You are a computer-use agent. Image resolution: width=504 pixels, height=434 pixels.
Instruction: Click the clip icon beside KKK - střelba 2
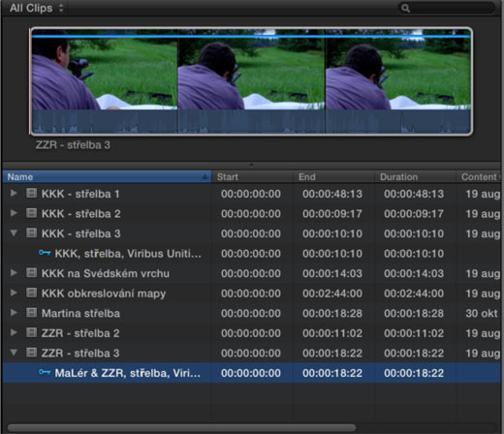pyautogui.click(x=31, y=213)
